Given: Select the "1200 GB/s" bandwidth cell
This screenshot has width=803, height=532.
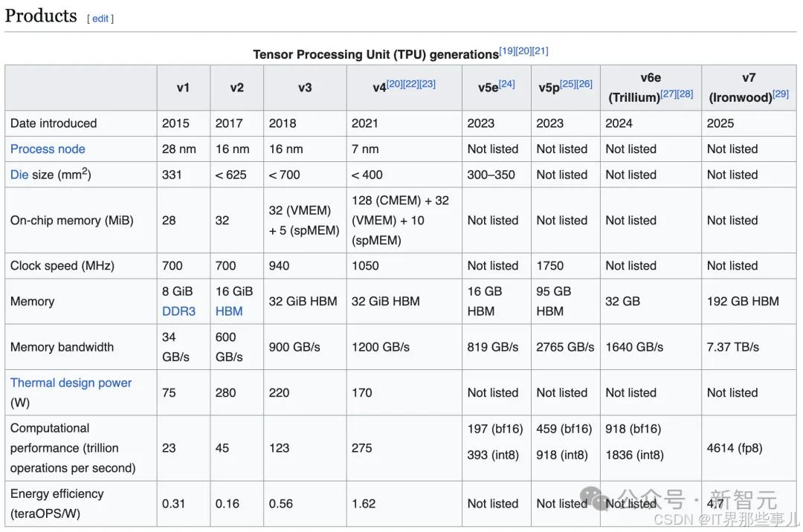Looking at the screenshot, I should [404, 347].
